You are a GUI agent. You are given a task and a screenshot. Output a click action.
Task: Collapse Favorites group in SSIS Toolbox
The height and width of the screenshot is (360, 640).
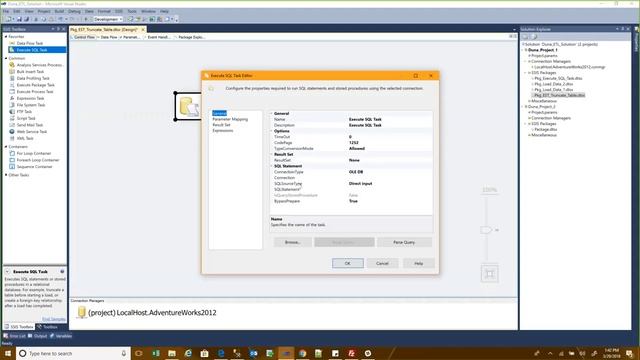coord(6,37)
